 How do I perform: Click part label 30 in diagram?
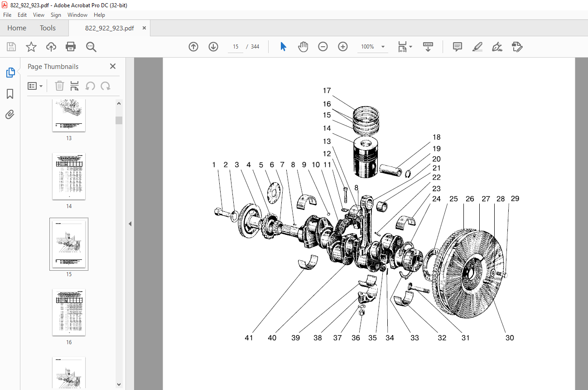510,338
